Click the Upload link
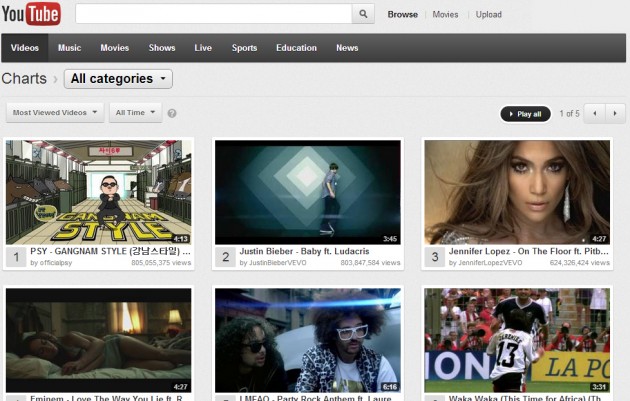The image size is (630, 401). click(489, 14)
